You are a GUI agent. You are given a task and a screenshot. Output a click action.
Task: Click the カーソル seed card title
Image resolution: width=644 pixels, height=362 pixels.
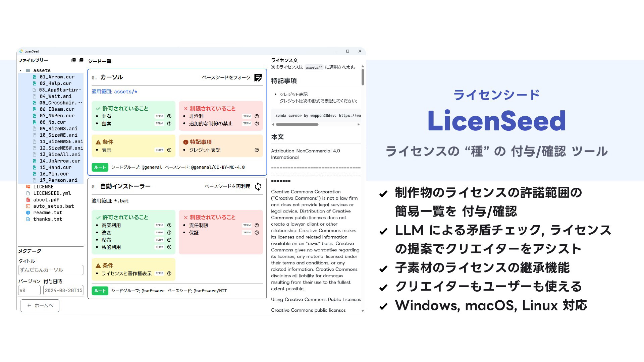[x=111, y=77]
